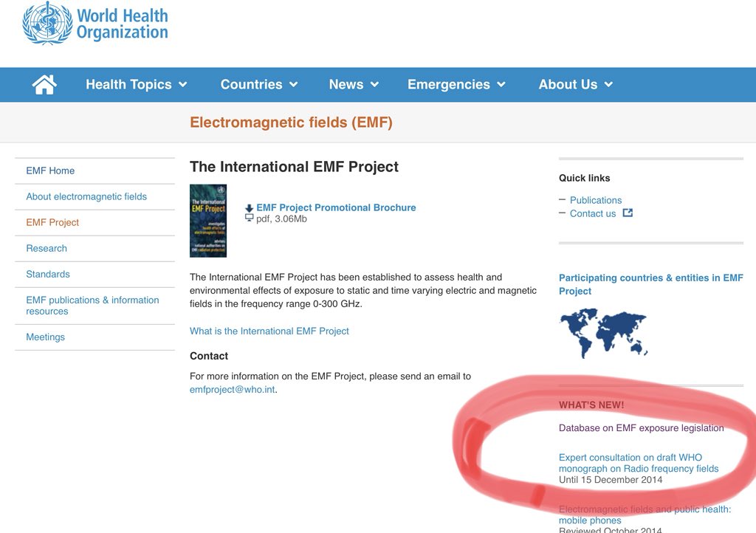Select EMF Project in the sidebar

(52, 222)
